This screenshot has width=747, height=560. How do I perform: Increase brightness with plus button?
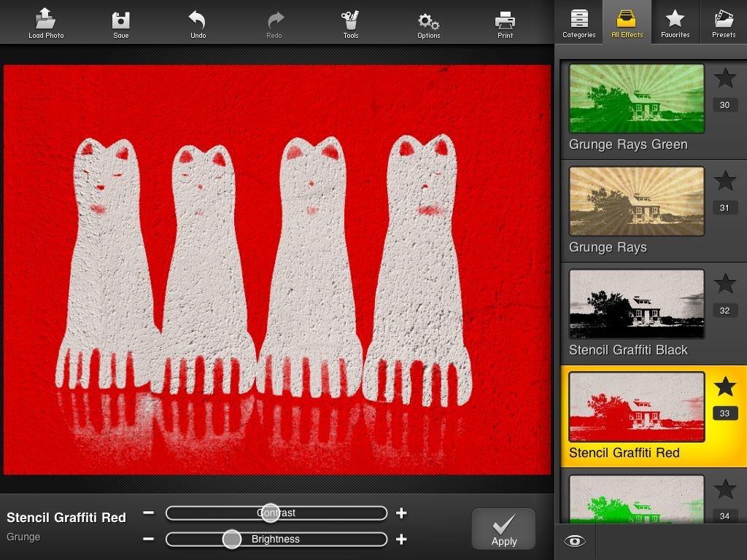tap(401, 539)
